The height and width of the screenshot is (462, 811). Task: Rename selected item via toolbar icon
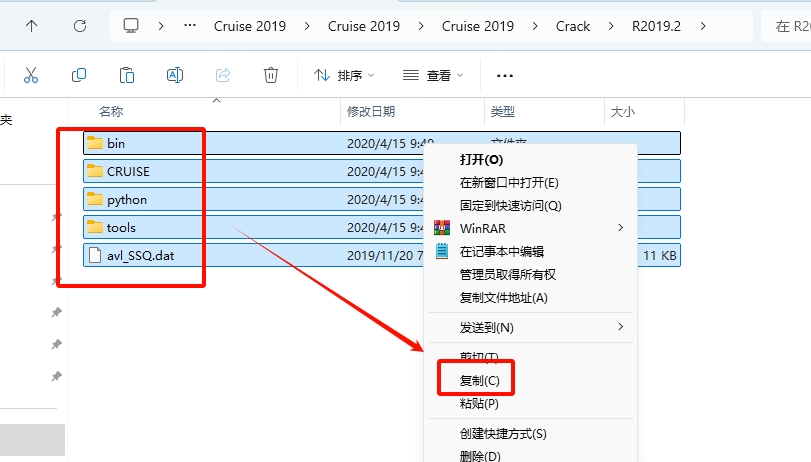point(175,76)
